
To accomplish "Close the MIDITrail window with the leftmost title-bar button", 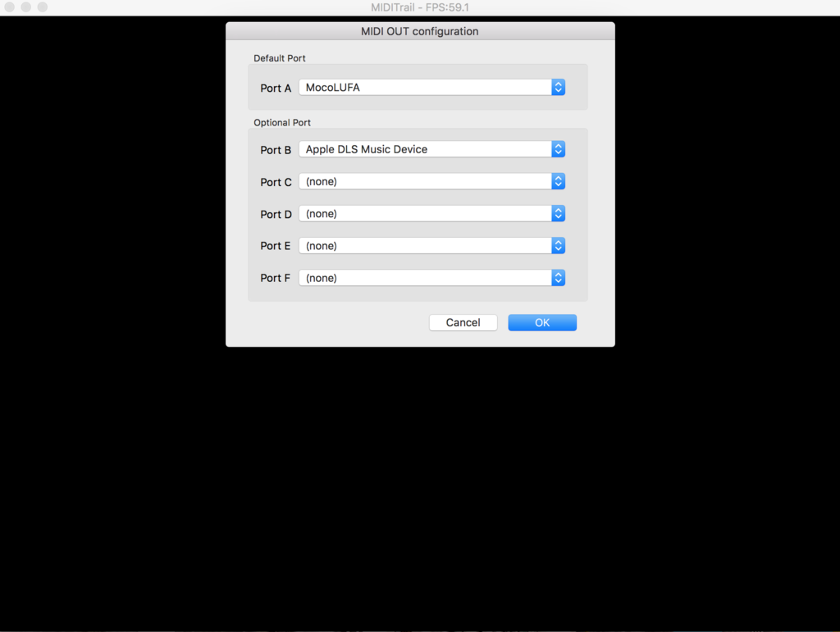I will point(9,7).
